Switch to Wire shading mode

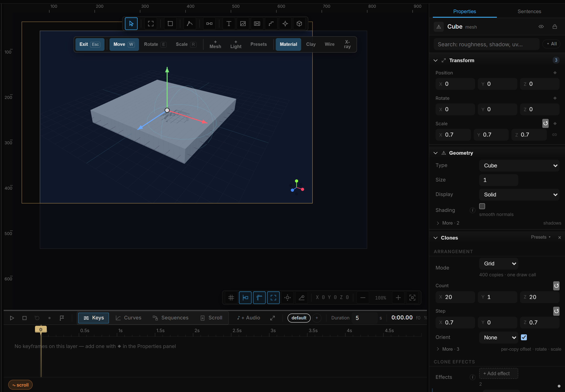point(330,44)
